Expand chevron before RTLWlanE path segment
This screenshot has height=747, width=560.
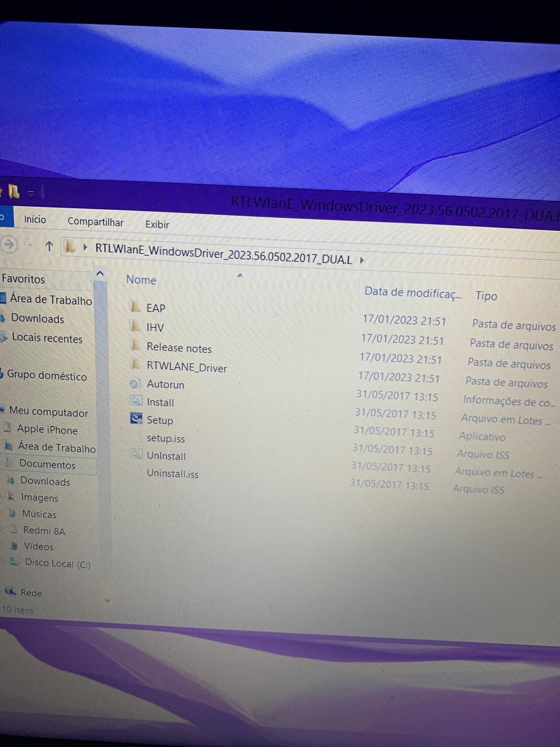tap(85, 248)
